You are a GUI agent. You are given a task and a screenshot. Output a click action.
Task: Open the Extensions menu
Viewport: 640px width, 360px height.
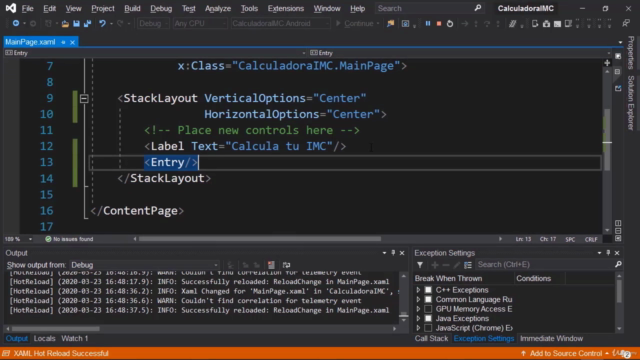click(x=285, y=8)
